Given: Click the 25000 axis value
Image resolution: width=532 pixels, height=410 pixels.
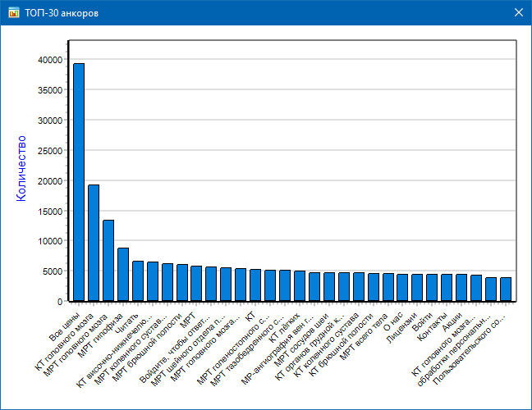Looking at the screenshot, I should click(50, 151).
